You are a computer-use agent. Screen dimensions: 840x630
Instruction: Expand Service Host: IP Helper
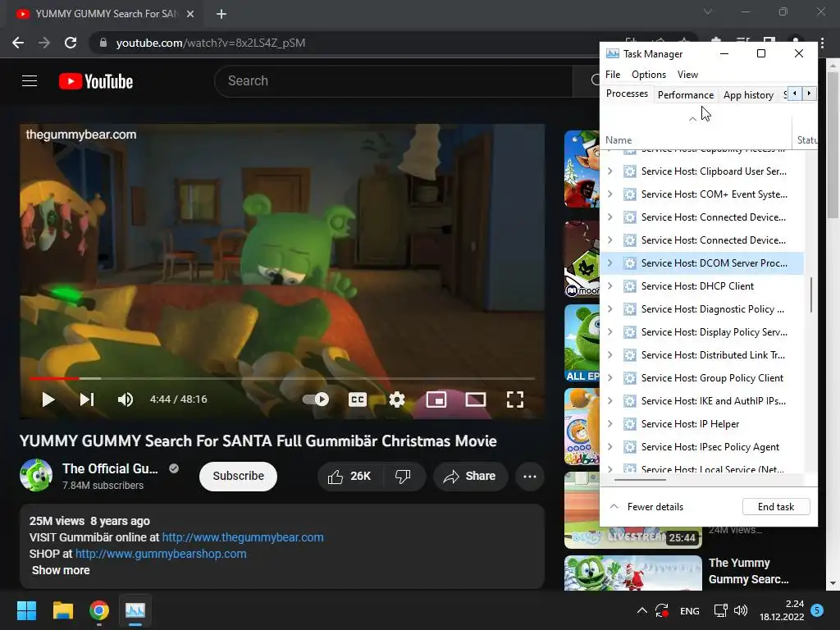coord(609,424)
